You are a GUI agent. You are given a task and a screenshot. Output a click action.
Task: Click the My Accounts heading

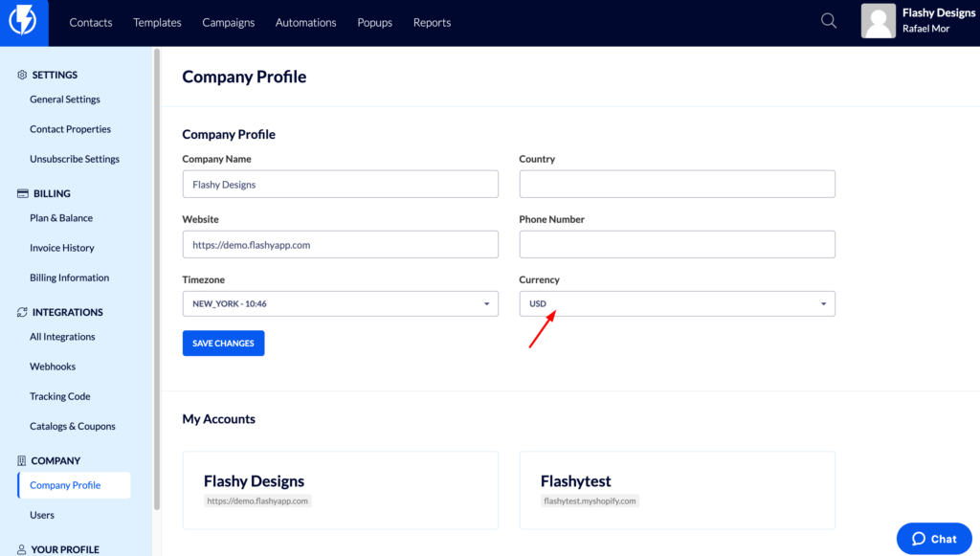219,419
